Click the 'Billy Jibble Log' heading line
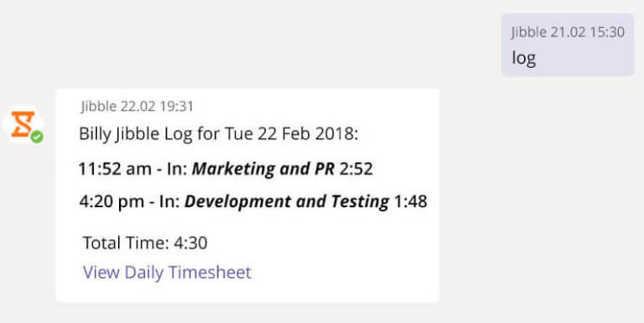The height and width of the screenshot is (323, 644). click(219, 134)
